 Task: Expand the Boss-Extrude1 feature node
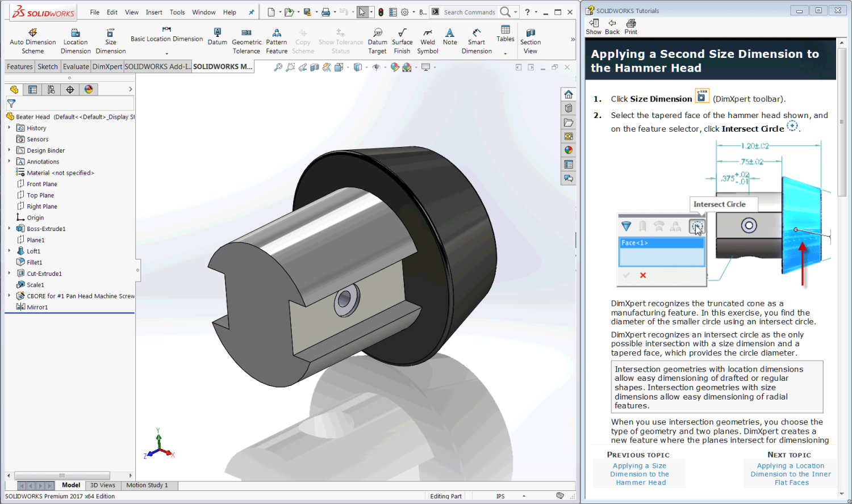coord(9,229)
